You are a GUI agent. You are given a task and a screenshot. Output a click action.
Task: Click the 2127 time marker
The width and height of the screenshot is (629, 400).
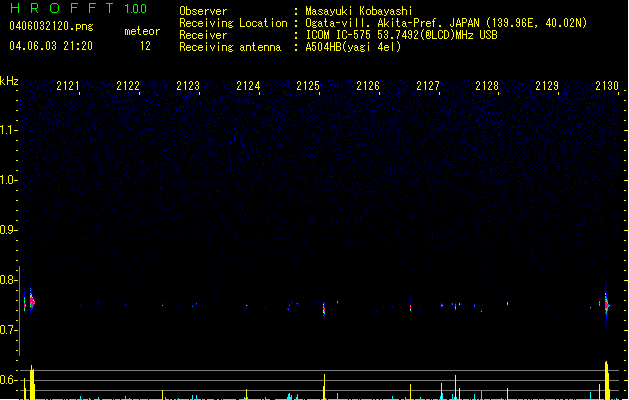coord(428,86)
